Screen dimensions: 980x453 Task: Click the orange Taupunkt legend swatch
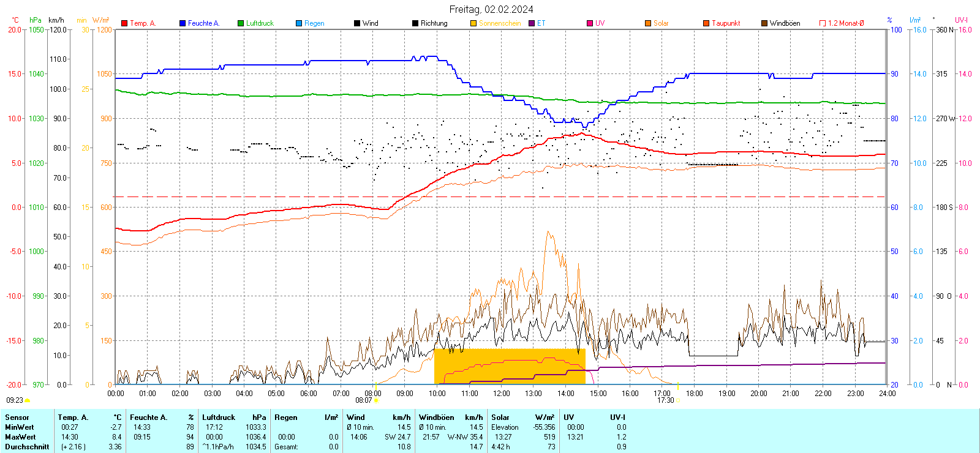706,23
